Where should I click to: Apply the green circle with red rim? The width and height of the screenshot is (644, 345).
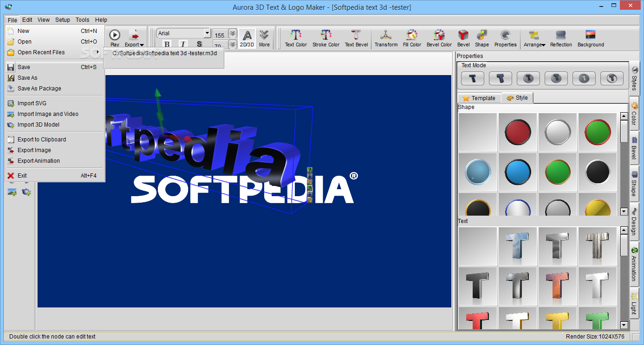coord(598,132)
